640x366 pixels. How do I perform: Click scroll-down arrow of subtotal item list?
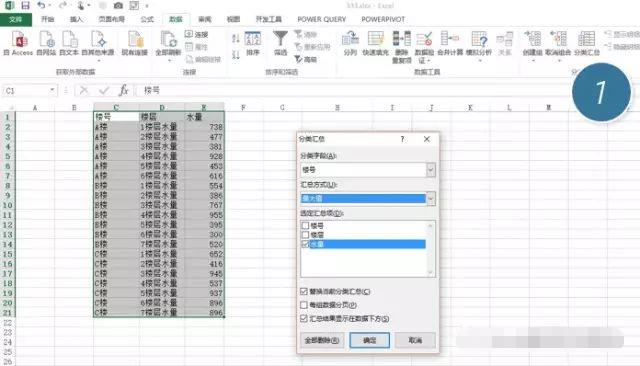(x=430, y=273)
